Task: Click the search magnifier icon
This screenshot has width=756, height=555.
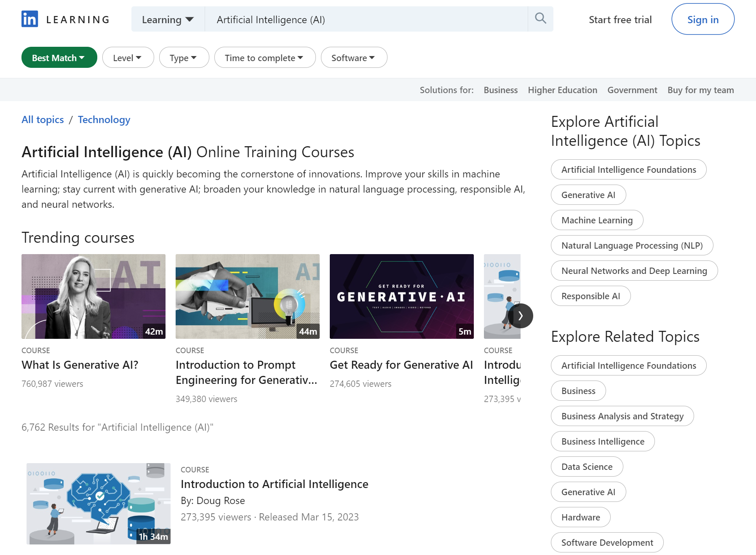Action: [x=540, y=19]
